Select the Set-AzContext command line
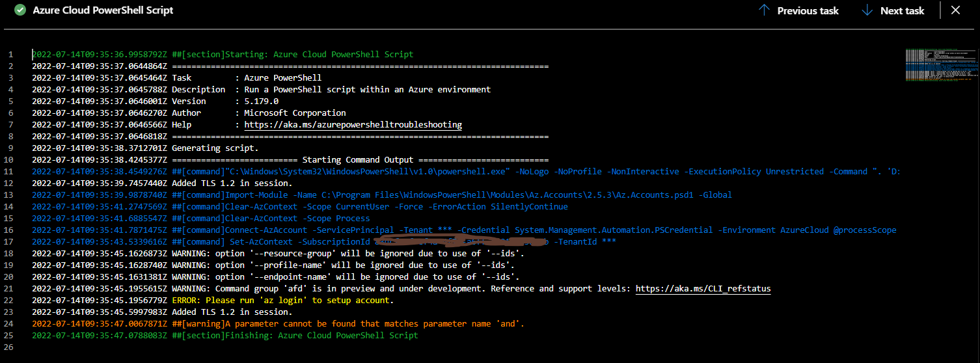980x363 pixels. (x=324, y=241)
